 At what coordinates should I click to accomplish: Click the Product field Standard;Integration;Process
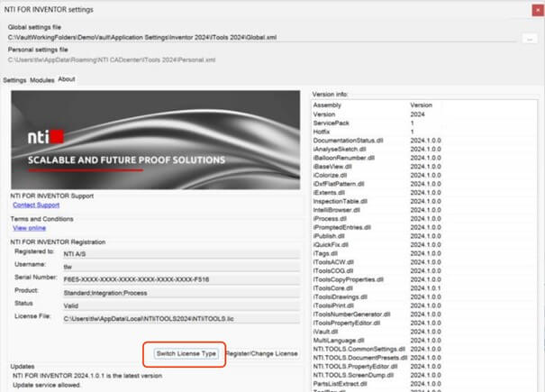point(181,293)
